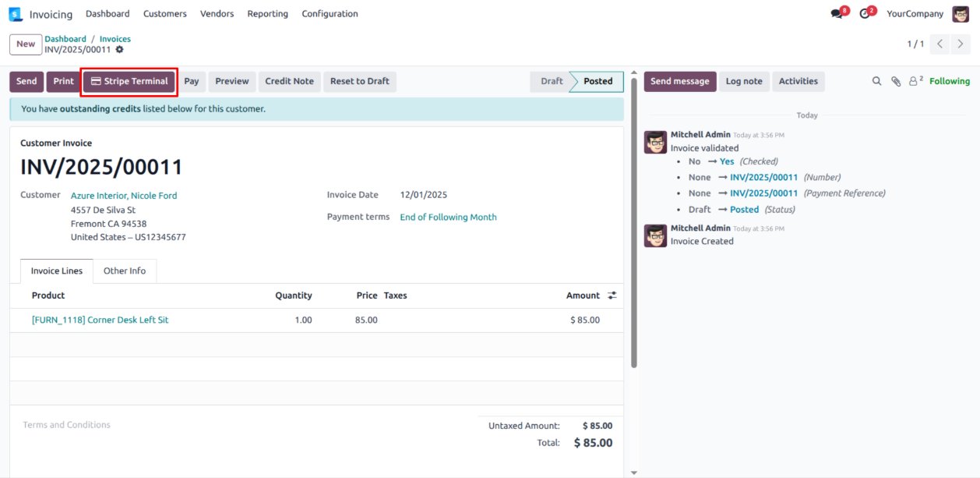This screenshot has width=980, height=478.
Task: Search messages with the magnifier icon
Action: (x=876, y=81)
